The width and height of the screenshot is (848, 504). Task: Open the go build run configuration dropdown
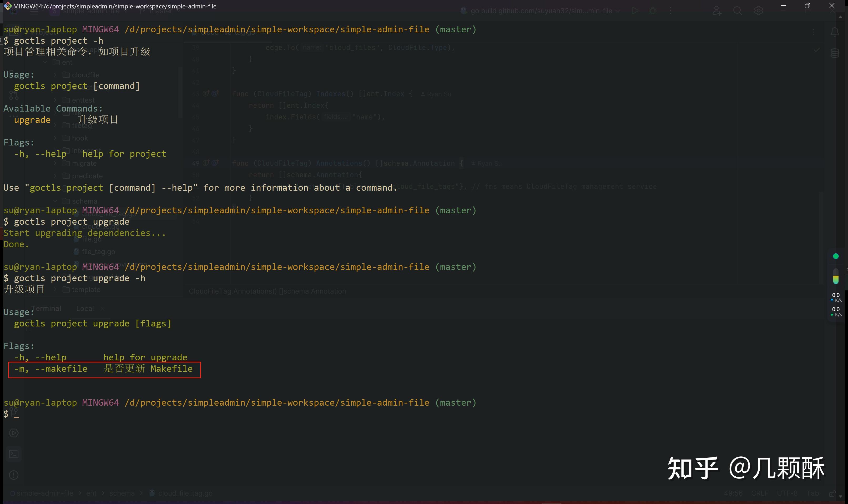541,11
